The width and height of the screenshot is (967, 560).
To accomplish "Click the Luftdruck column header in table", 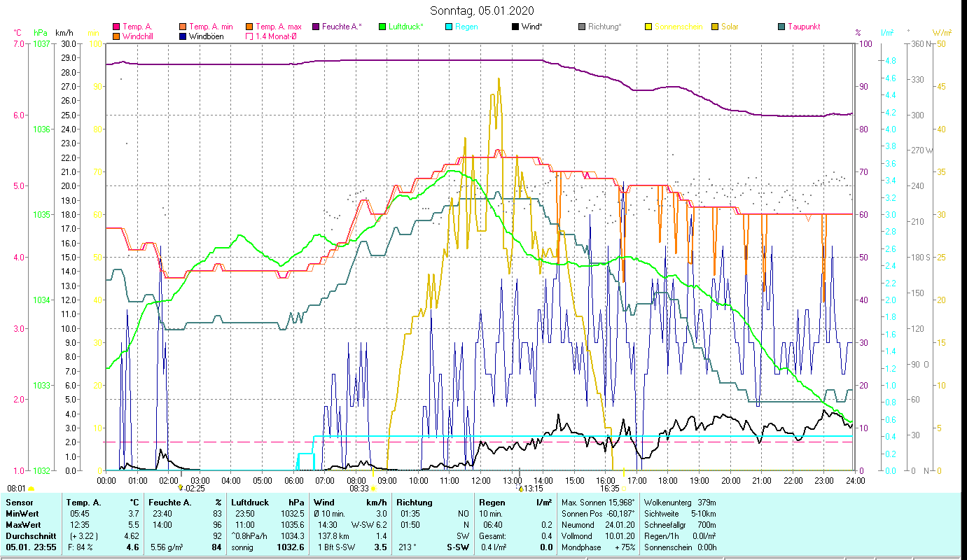I will (x=250, y=503).
